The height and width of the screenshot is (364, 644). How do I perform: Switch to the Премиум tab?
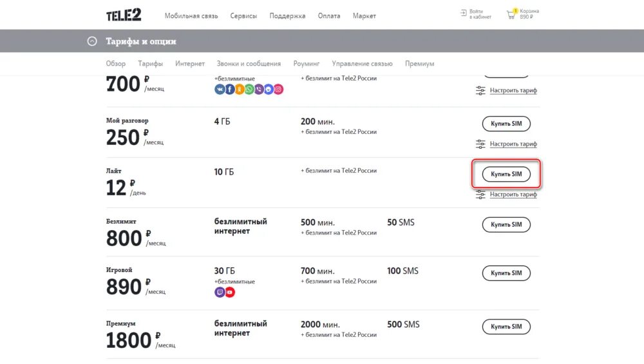click(x=419, y=64)
